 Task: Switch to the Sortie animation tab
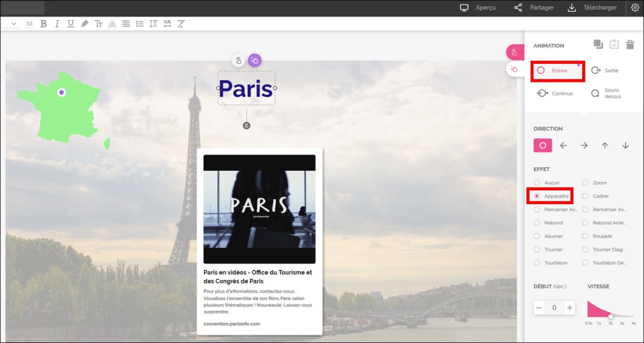[604, 70]
